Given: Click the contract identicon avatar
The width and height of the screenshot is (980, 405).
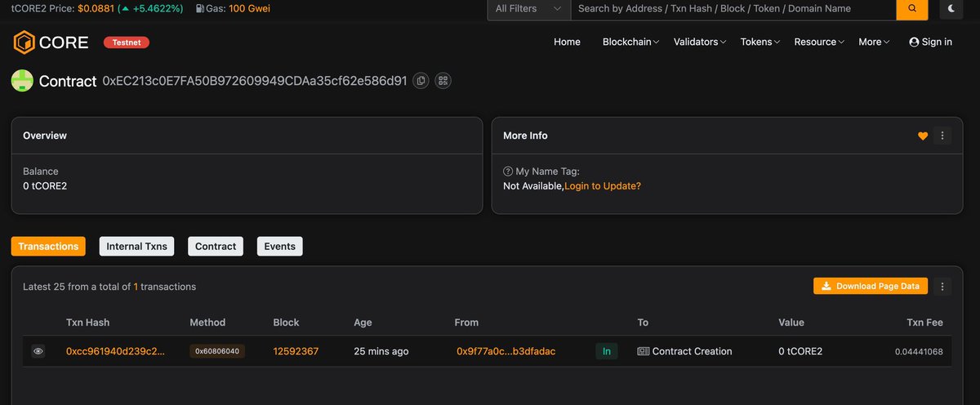Looking at the screenshot, I should click(22, 81).
